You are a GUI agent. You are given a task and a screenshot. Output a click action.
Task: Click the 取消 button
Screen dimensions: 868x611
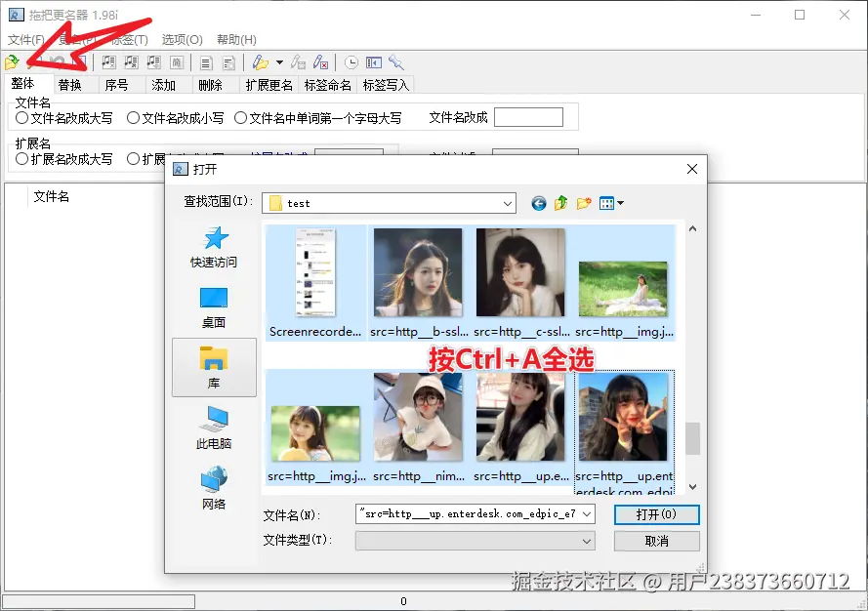pos(656,541)
